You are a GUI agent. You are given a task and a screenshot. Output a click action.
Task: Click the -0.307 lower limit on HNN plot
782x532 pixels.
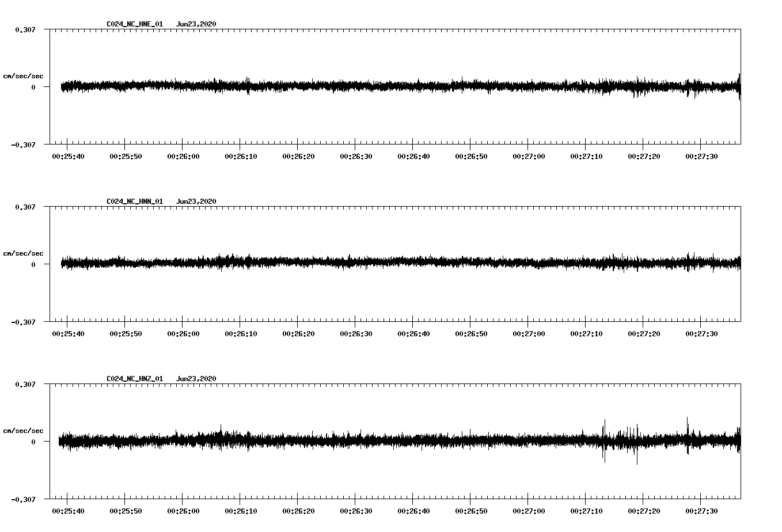23,322
